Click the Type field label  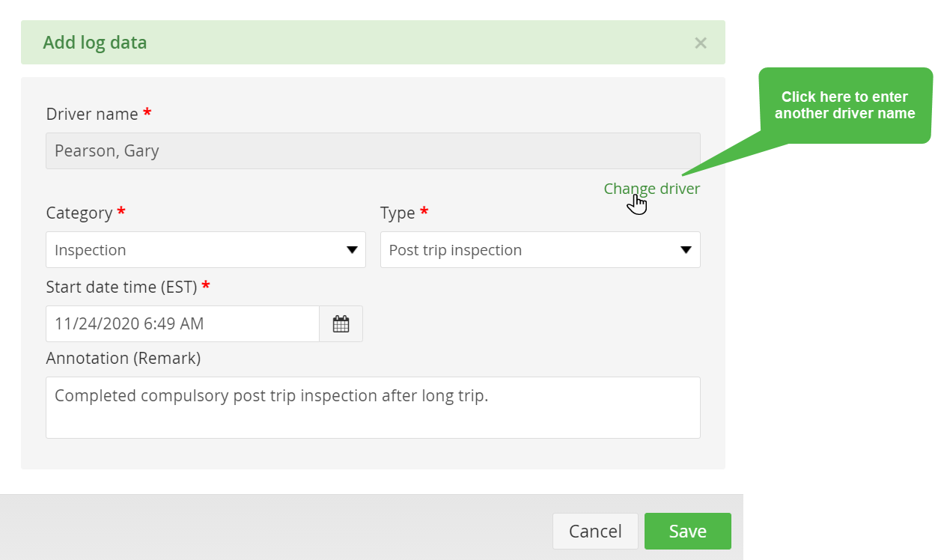(x=398, y=213)
